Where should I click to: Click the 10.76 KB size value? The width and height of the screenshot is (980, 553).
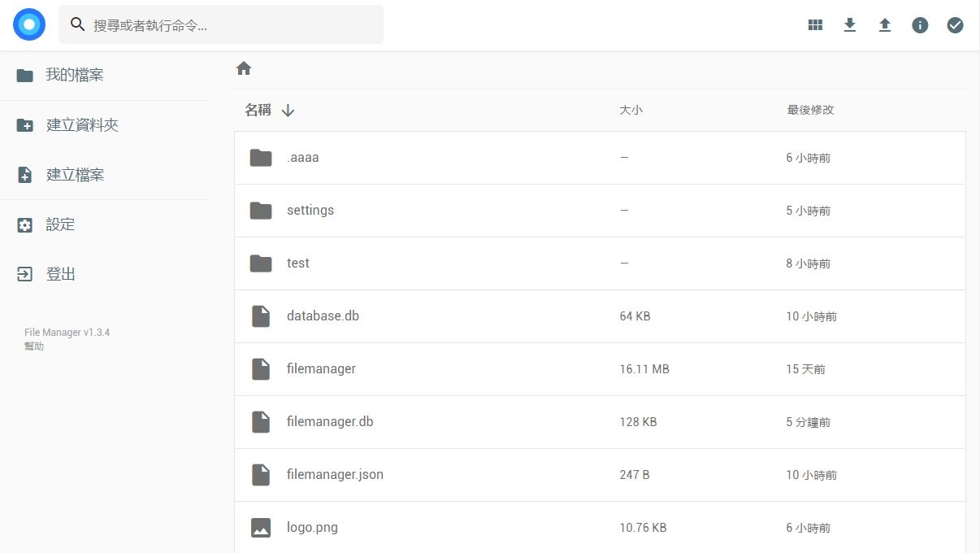click(x=643, y=528)
